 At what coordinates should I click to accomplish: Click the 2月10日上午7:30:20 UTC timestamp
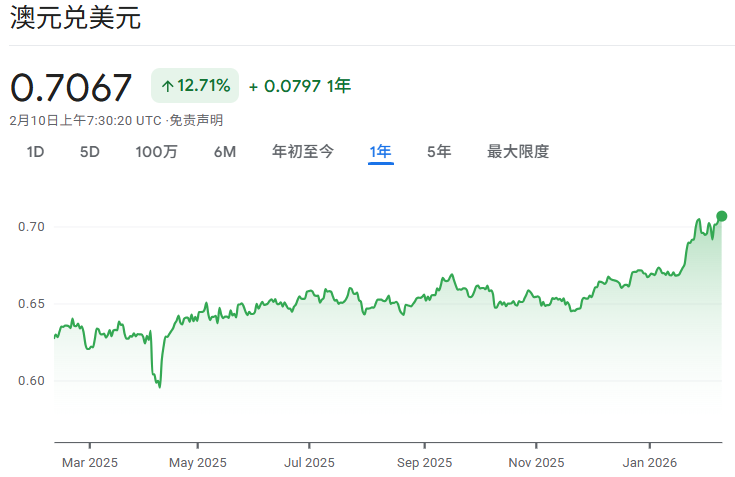[x=85, y=120]
